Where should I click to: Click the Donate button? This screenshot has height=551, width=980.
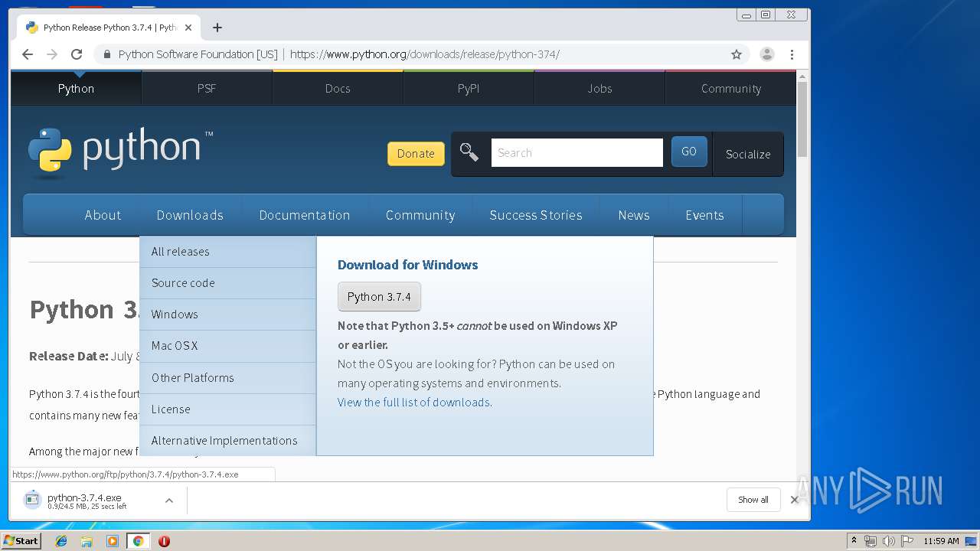click(416, 153)
